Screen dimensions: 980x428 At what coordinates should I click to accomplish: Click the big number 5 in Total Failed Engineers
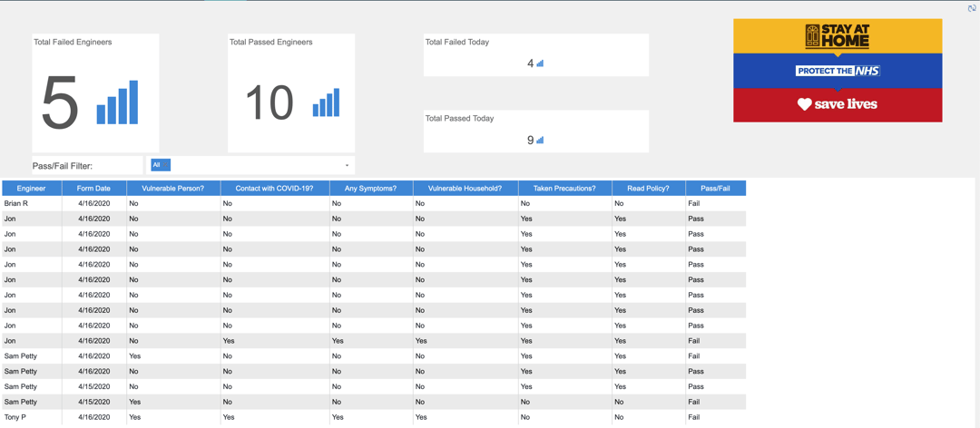pos(60,103)
